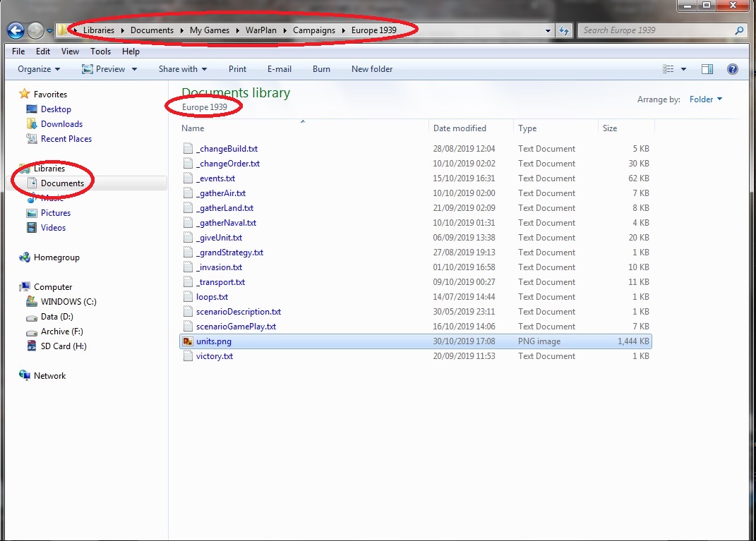Click the Preview toolbar button

[104, 69]
